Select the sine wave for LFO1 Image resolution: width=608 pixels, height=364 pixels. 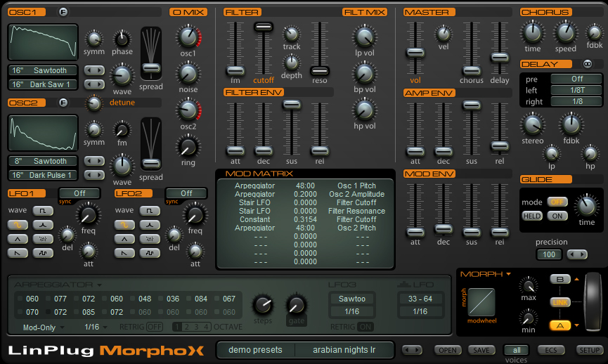[x=19, y=224]
